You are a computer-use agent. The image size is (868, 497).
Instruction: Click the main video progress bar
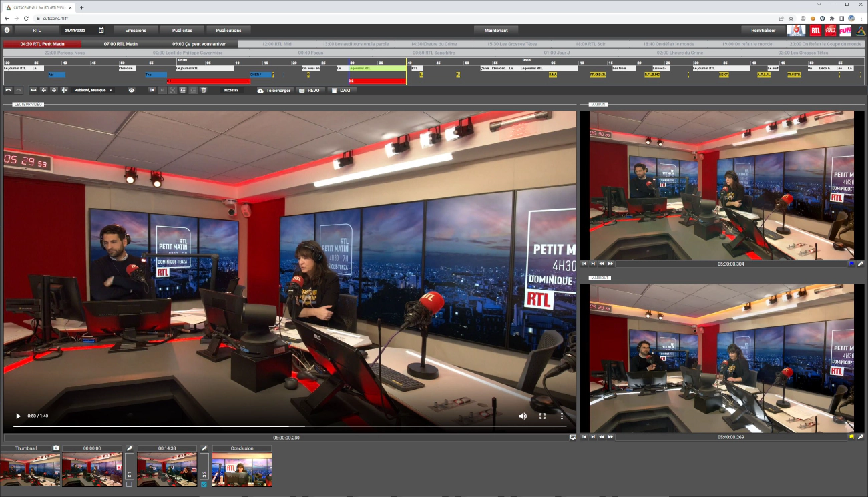(290, 426)
